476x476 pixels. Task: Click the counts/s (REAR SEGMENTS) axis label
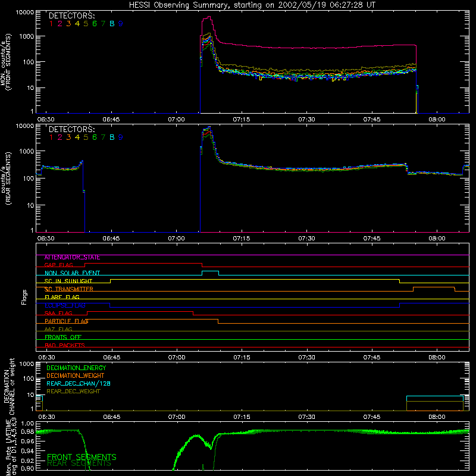6,178
